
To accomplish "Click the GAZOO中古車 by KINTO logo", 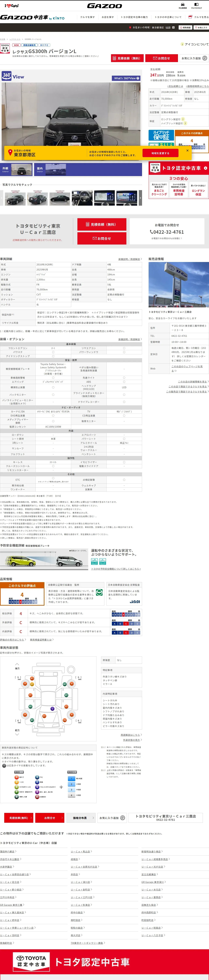I will coord(32,17).
